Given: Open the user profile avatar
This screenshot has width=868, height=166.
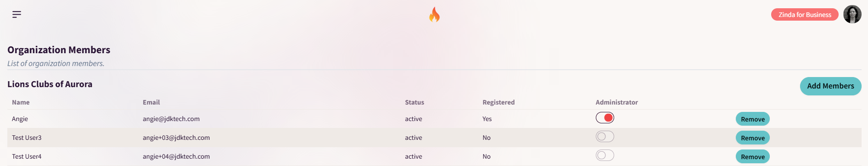Looking at the screenshot, I should point(852,15).
